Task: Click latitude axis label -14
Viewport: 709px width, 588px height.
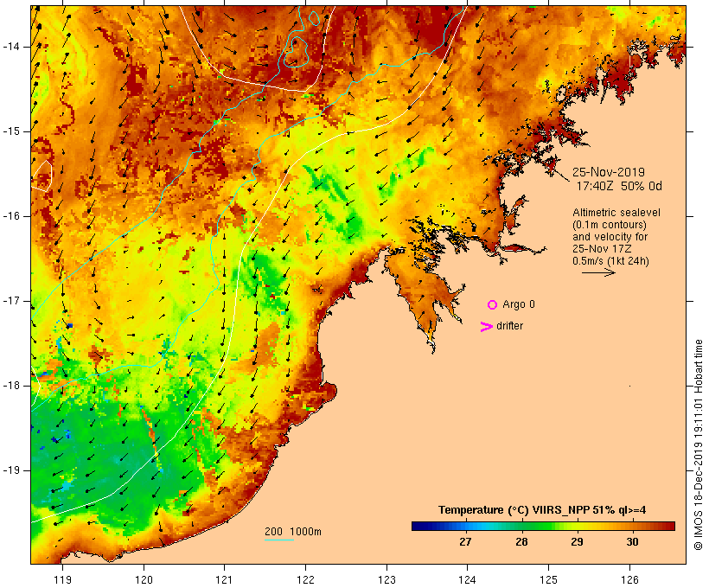Action: [11, 47]
